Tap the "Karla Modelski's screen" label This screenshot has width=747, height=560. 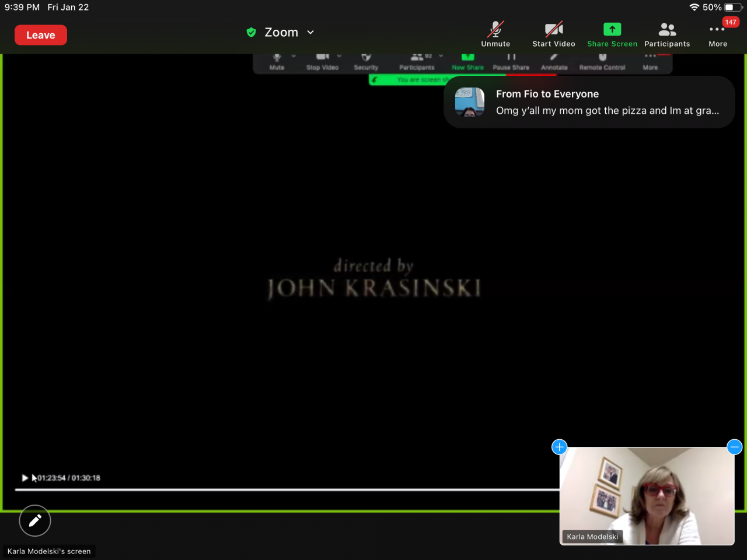[x=49, y=551]
